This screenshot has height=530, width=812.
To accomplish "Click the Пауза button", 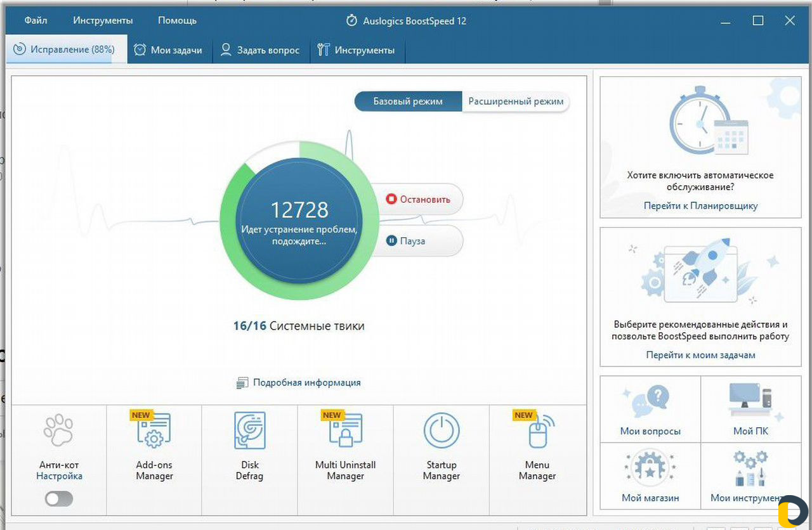I will click(419, 241).
